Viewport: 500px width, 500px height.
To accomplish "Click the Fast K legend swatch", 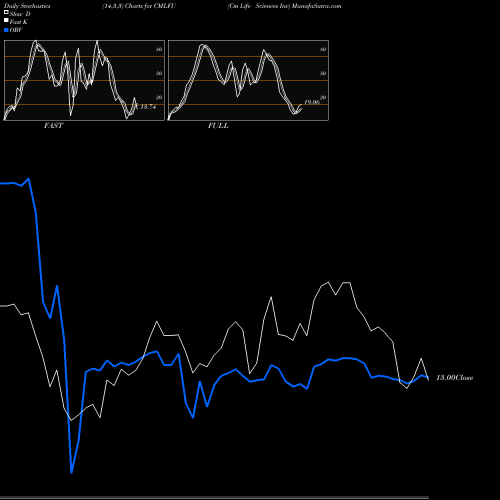I will pyautogui.click(x=6, y=21).
